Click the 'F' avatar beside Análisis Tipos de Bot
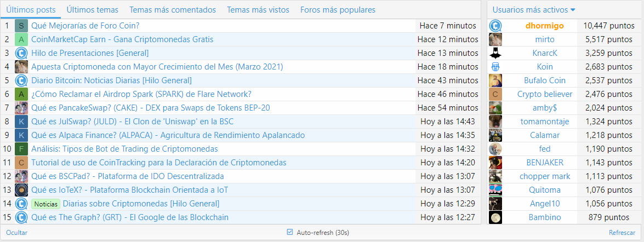The height and width of the screenshot is (242, 644). click(x=21, y=149)
